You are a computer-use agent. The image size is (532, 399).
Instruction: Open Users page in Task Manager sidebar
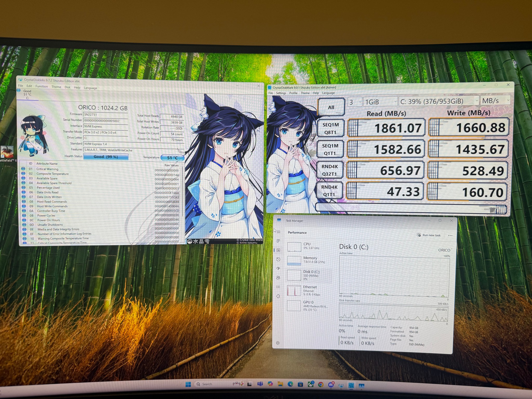(x=278, y=278)
